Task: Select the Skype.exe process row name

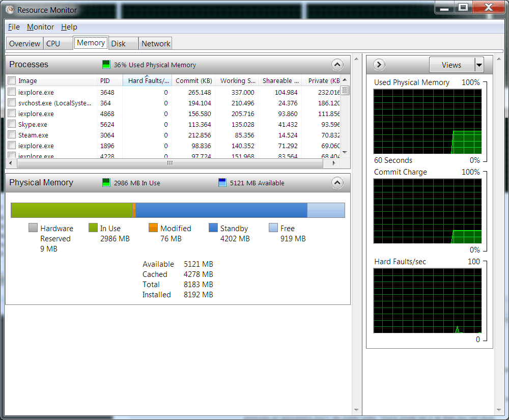Action: (33, 124)
